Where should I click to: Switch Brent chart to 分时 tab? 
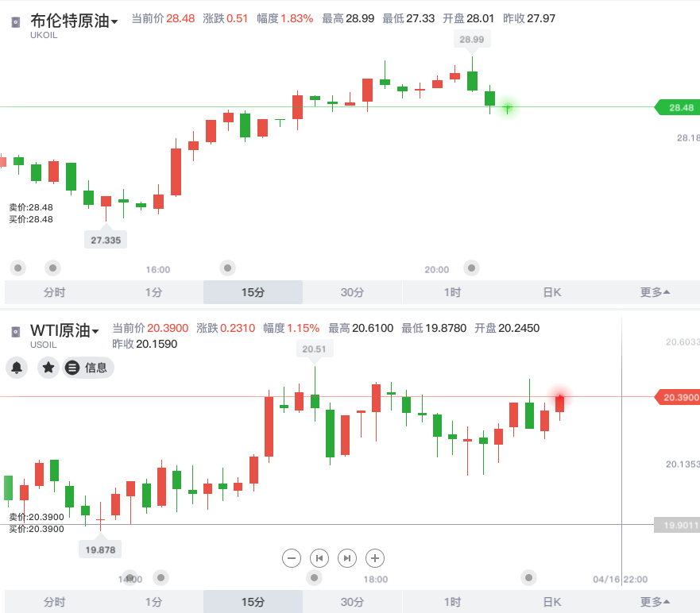[x=54, y=292]
